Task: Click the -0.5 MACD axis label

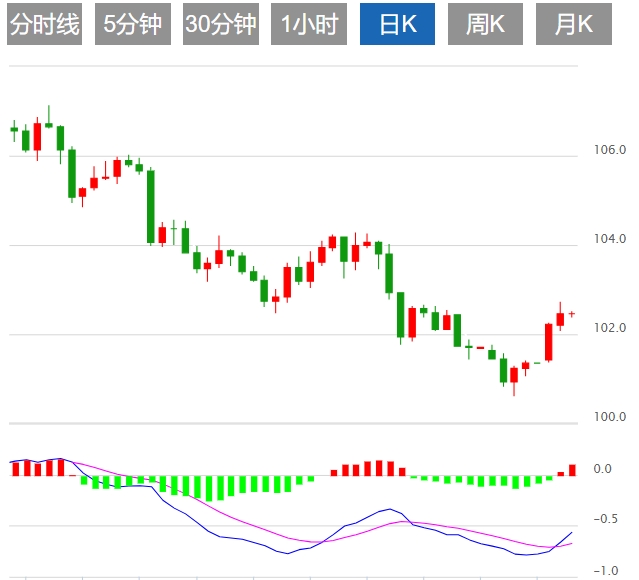Action: 606,519
